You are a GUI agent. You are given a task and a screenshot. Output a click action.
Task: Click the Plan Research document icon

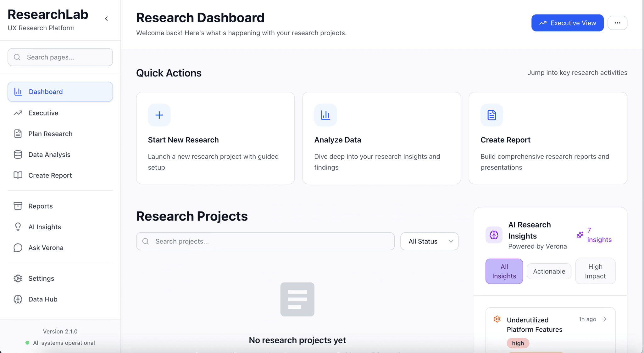[x=18, y=134]
